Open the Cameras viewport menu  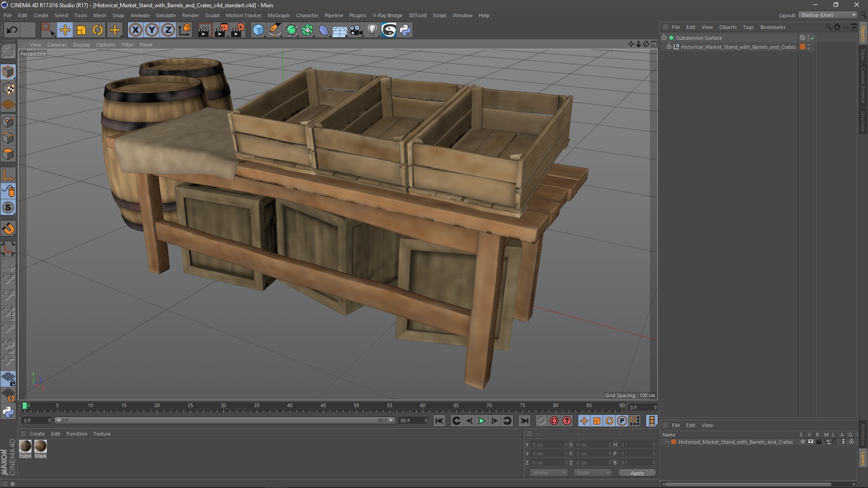[57, 45]
